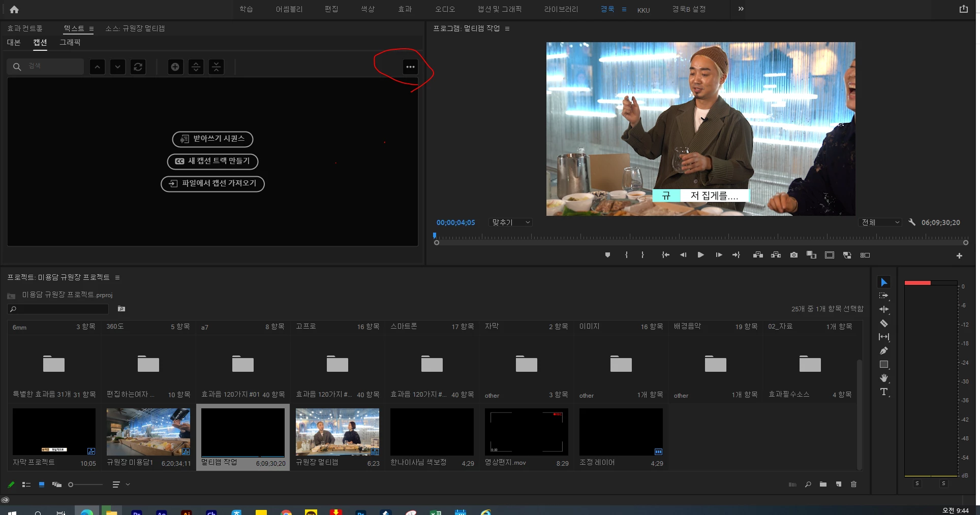Image resolution: width=980 pixels, height=515 pixels.
Task: Click the export share icon at top right
Action: tap(964, 9)
